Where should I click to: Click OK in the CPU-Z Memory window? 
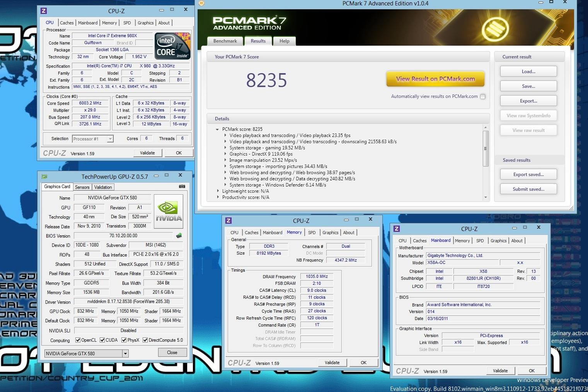click(x=363, y=363)
